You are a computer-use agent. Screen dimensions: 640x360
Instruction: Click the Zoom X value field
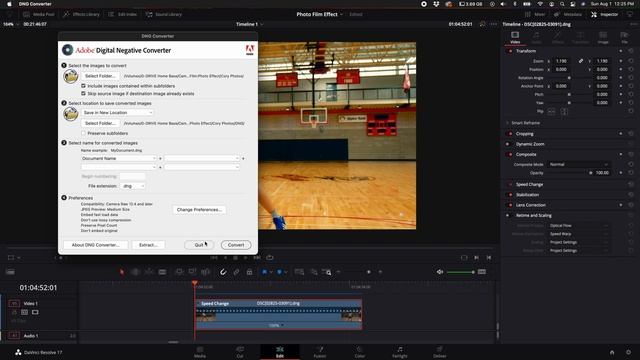pyautogui.click(x=562, y=61)
